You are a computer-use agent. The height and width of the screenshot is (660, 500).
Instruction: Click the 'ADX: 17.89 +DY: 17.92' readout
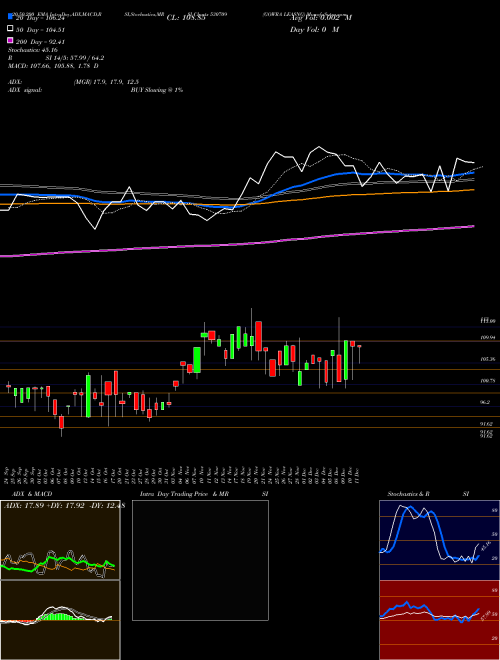point(46,506)
